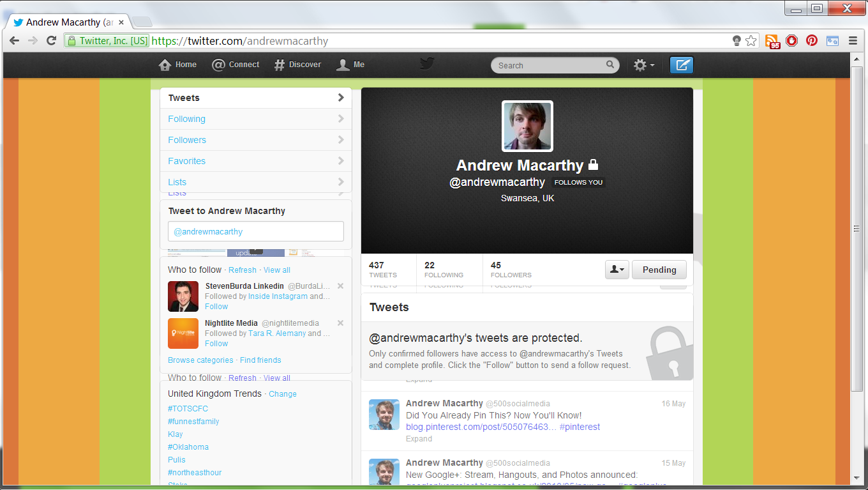Screen dimensions: 868x490
Task: Open Followers in sidebar
Action: pos(256,140)
